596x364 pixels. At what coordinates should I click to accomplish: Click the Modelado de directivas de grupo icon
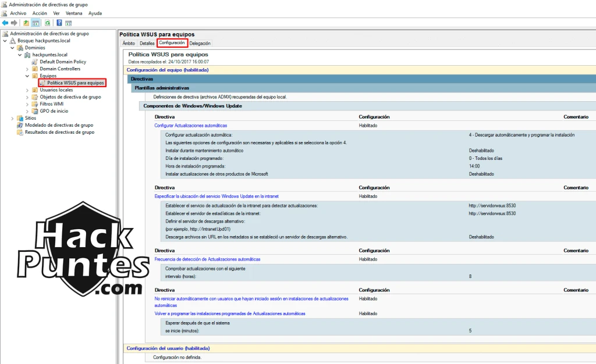coord(20,125)
